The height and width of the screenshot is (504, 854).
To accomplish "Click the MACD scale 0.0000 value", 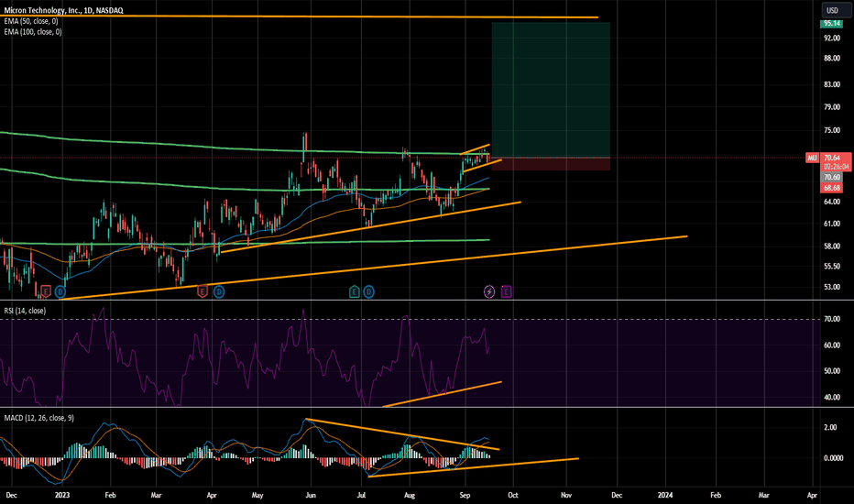I will coord(833,458).
